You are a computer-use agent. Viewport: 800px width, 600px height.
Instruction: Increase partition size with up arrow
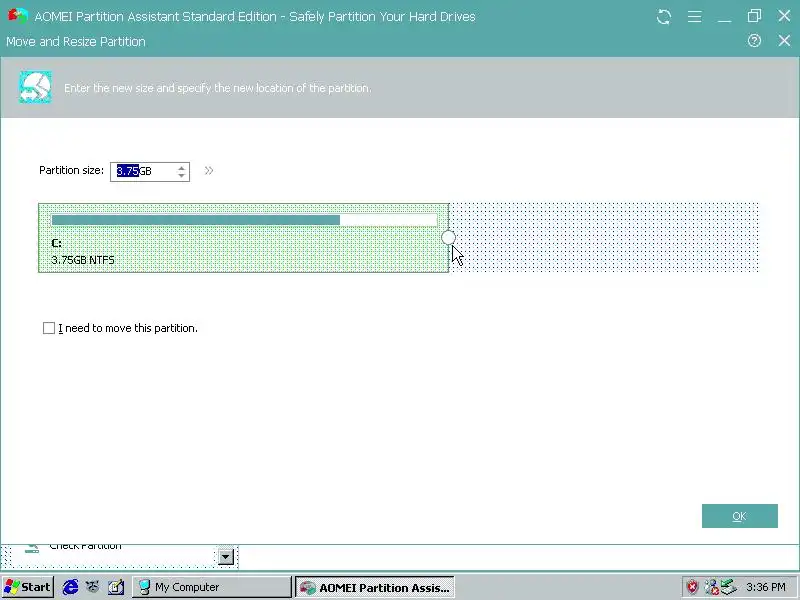click(182, 167)
